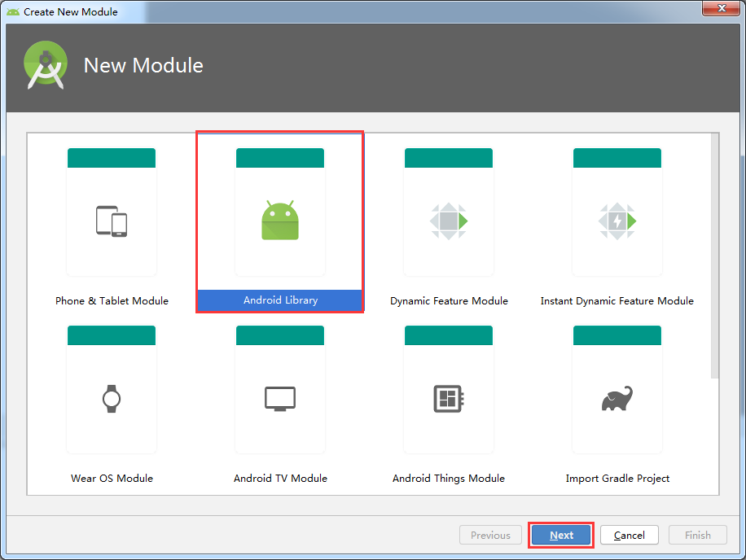Click the 'Android TV Module' label
This screenshot has height=560, width=746.
pos(280,479)
